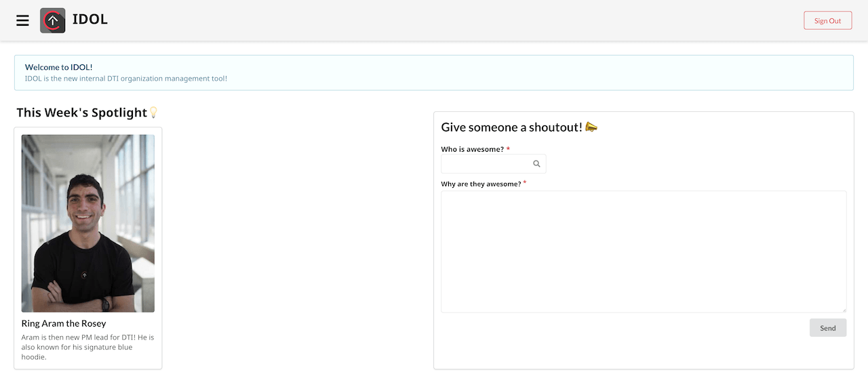Click the Welcome to IDOL banner

click(434, 71)
